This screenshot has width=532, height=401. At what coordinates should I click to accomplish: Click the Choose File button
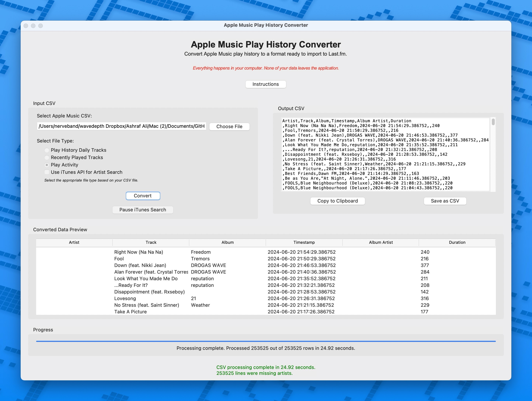pos(230,126)
